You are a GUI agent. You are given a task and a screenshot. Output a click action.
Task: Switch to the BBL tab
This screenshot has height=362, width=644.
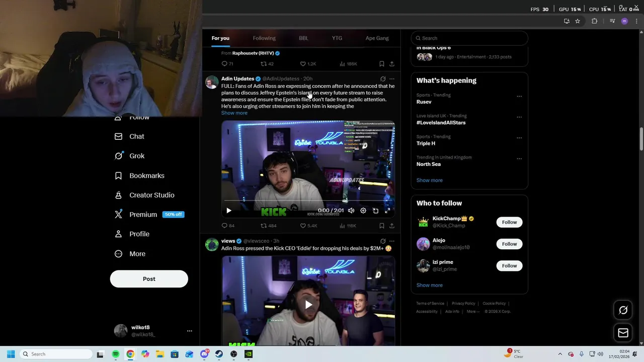click(303, 38)
